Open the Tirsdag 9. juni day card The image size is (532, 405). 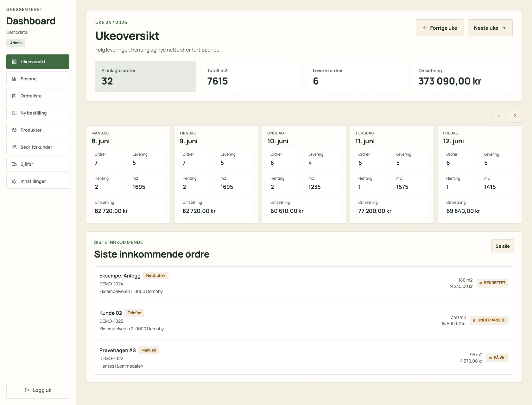[x=216, y=175]
